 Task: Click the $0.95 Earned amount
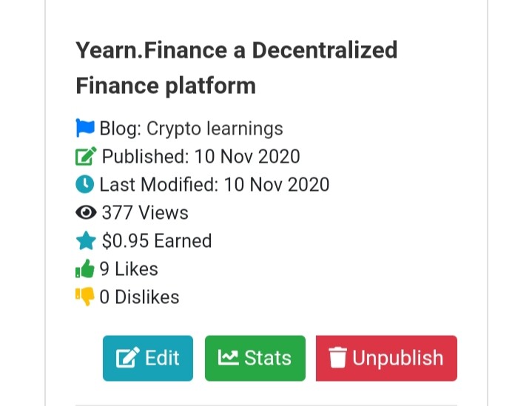(x=157, y=241)
